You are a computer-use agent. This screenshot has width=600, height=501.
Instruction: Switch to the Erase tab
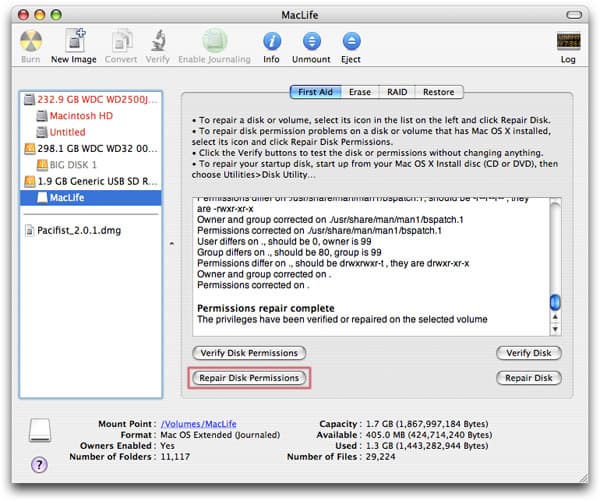(x=360, y=92)
